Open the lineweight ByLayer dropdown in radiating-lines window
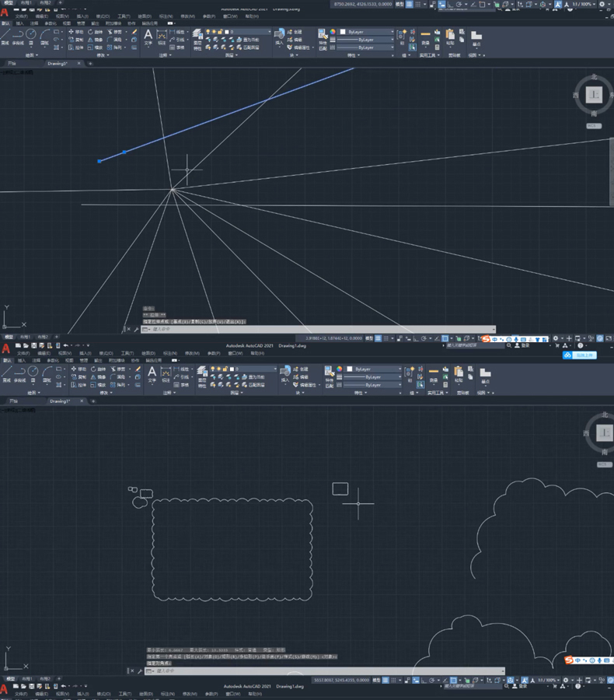The image size is (614, 700). (x=365, y=40)
